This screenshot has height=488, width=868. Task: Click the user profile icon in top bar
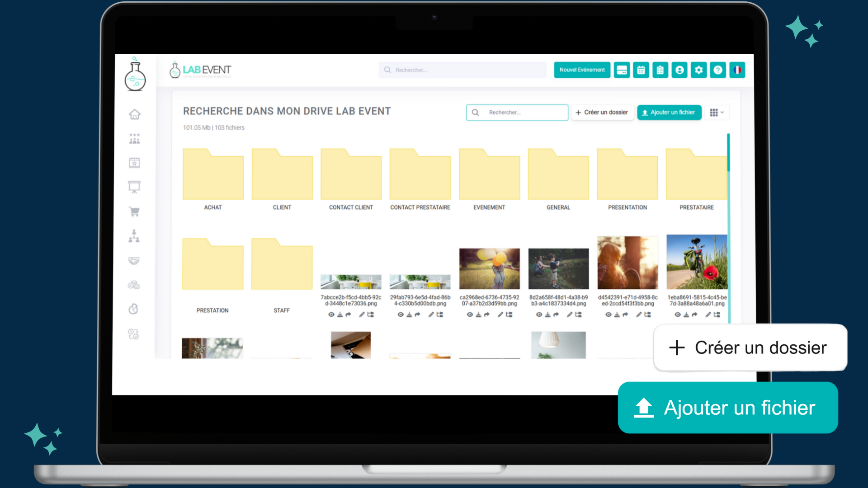(679, 70)
